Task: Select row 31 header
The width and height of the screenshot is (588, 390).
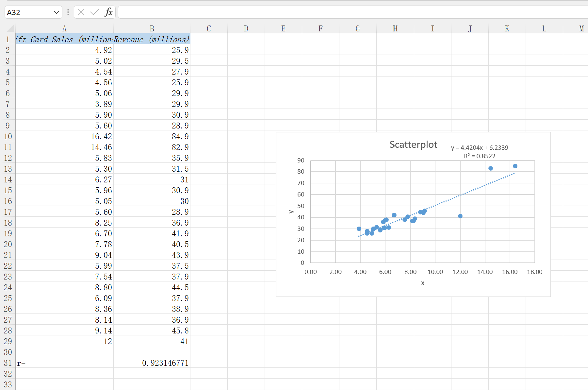Action: 8,363
